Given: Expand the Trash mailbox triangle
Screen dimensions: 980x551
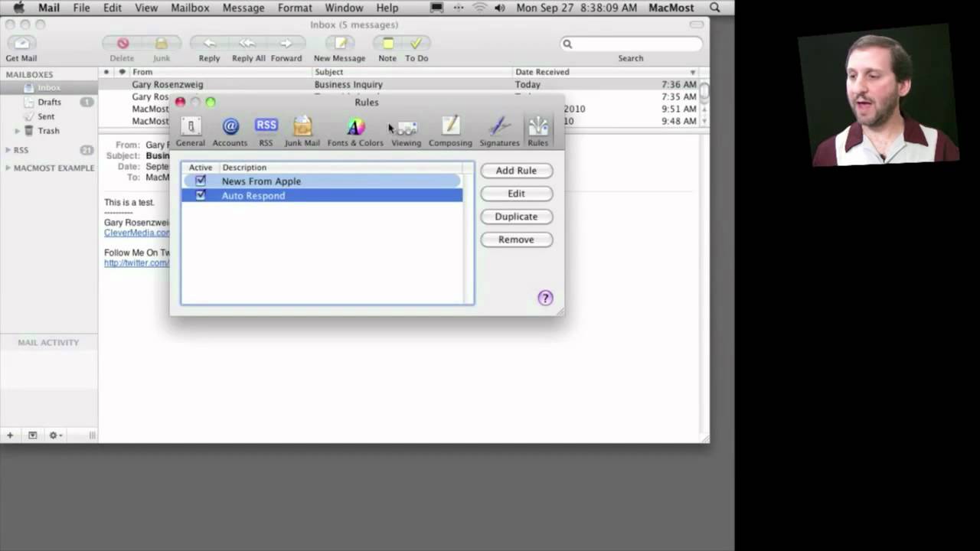Looking at the screenshot, I should tap(18, 131).
